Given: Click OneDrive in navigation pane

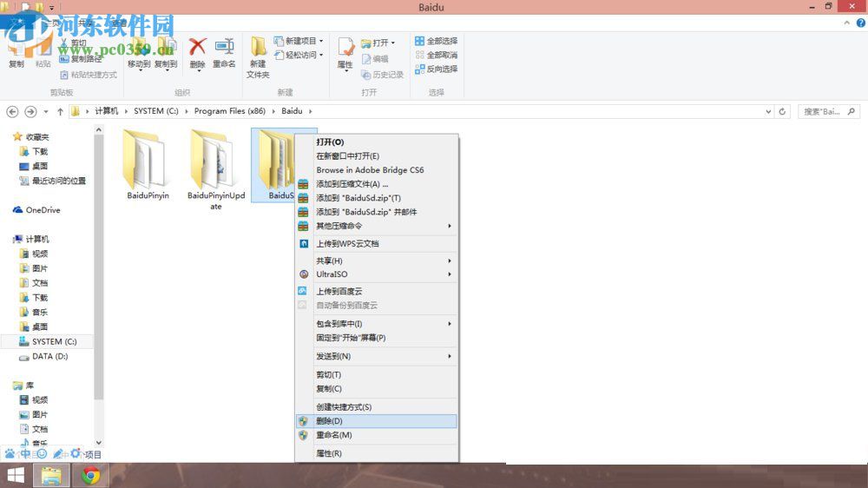Looking at the screenshot, I should pyautogui.click(x=36, y=210).
